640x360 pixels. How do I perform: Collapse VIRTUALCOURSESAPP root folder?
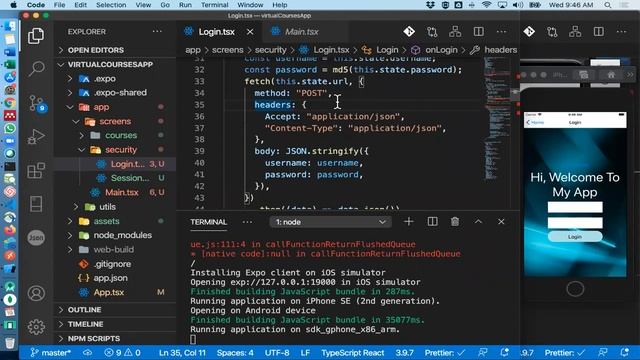click(x=110, y=64)
